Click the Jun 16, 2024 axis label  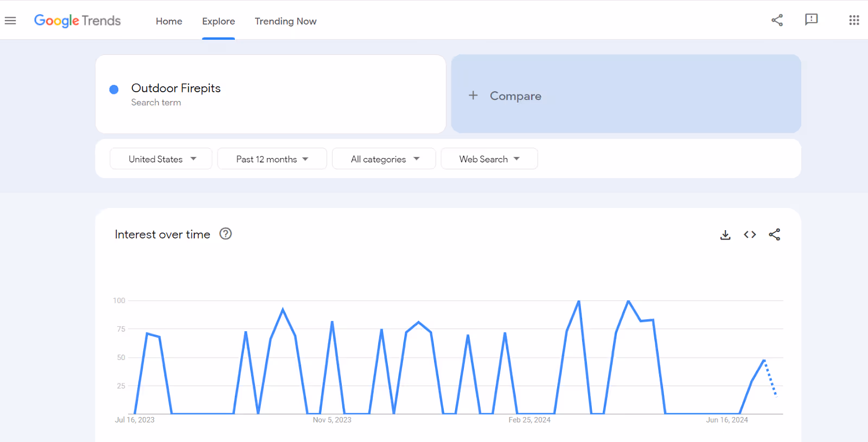[727, 420]
